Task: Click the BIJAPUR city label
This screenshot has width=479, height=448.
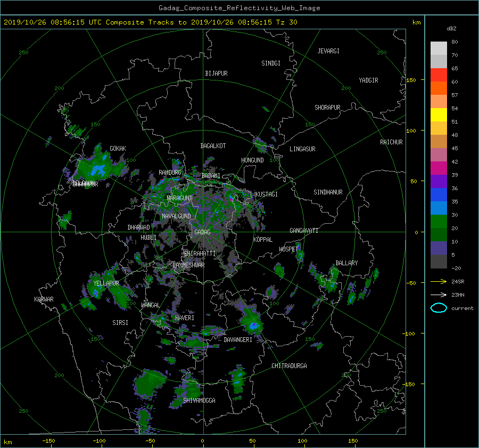Action: click(x=216, y=74)
